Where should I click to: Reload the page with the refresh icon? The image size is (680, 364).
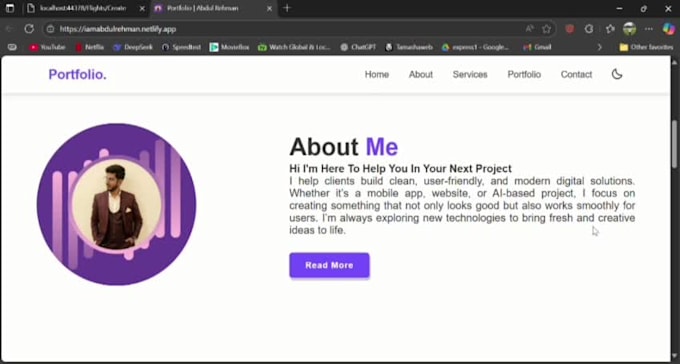coord(29,29)
